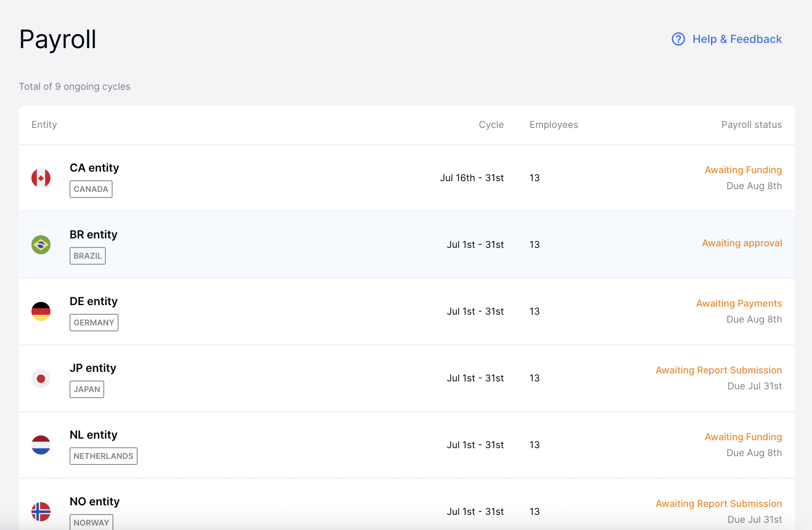Click Awaiting approval for BR entity
Screen dimensions: 812x530
(x=742, y=243)
